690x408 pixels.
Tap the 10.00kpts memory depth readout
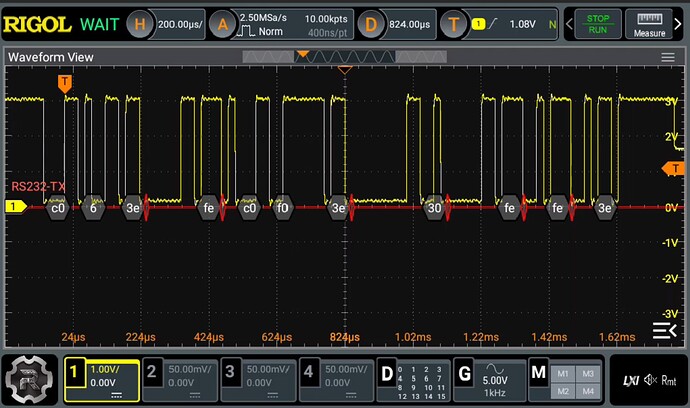(326, 19)
